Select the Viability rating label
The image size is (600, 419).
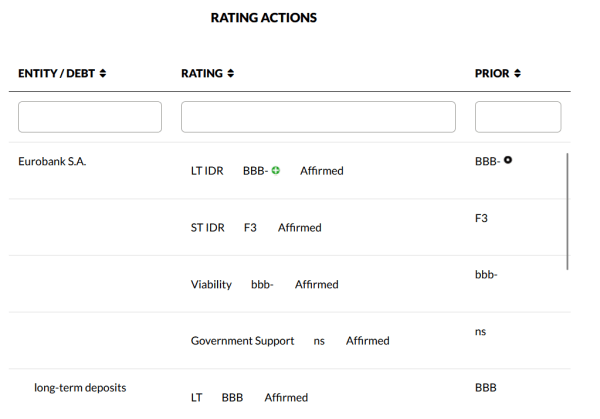(211, 285)
